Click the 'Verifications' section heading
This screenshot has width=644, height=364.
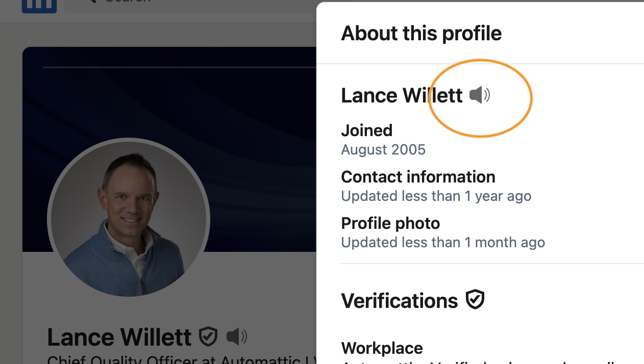(x=399, y=301)
